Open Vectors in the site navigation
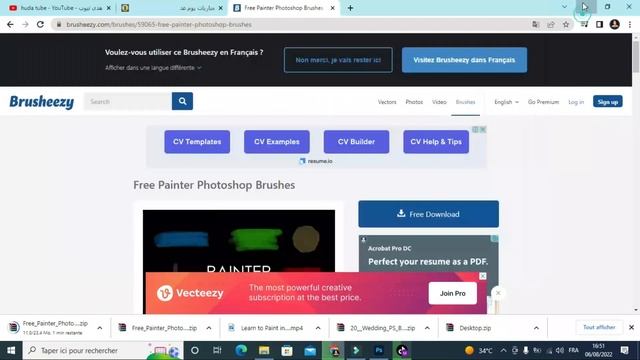 pos(387,102)
